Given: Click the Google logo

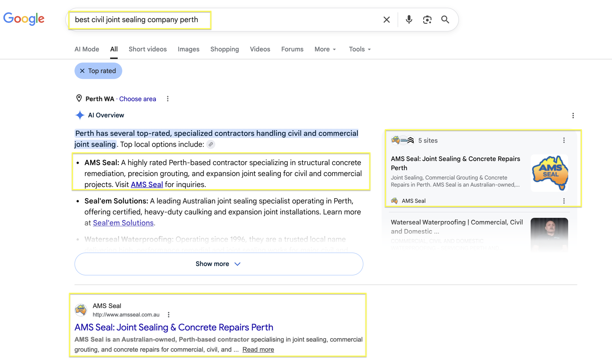Looking at the screenshot, I should point(24,19).
